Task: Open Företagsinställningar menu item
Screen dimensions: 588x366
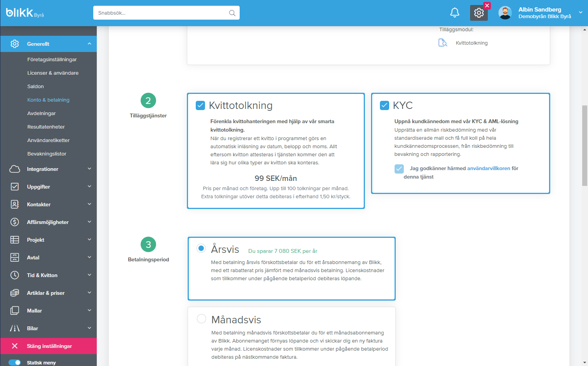Action: (52, 60)
